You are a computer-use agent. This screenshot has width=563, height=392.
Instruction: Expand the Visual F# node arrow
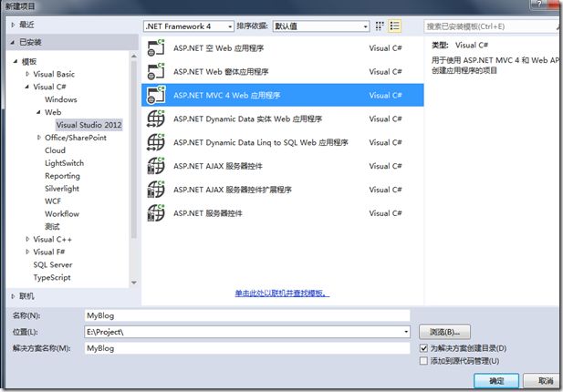point(27,252)
